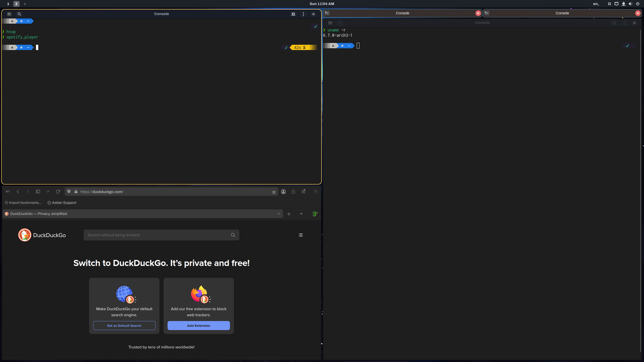
Task: Reload the DuckDuckGo page
Action: click(x=58, y=192)
